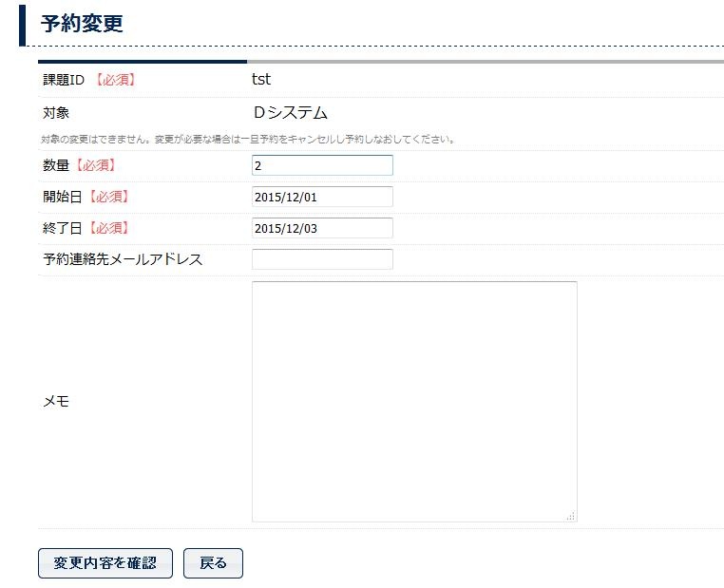The image size is (724, 588).
Task: Click the 対象 label
Action: click(x=56, y=113)
